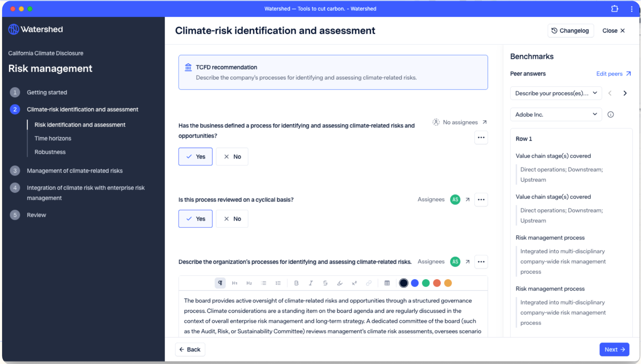
Task: Open more options for defined process question
Action: tap(481, 138)
